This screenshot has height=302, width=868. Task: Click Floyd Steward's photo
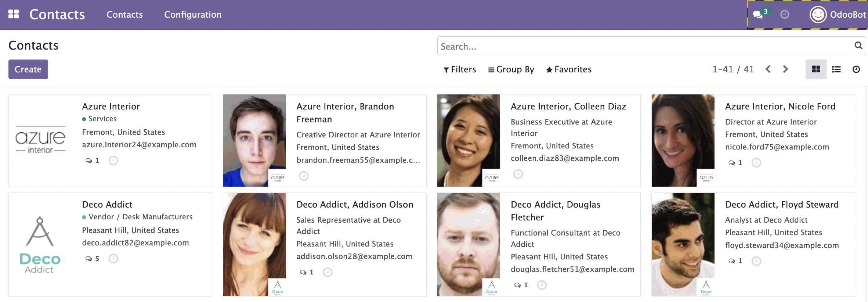683,244
